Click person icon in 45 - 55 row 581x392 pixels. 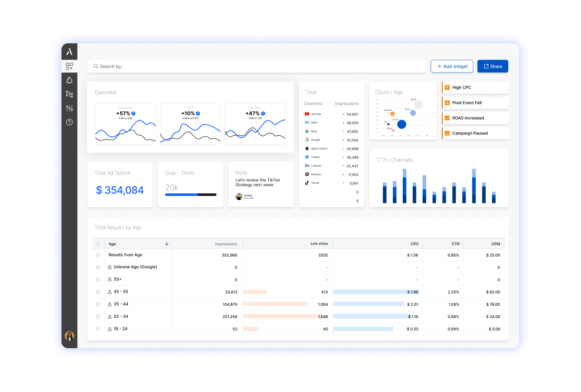110,292
